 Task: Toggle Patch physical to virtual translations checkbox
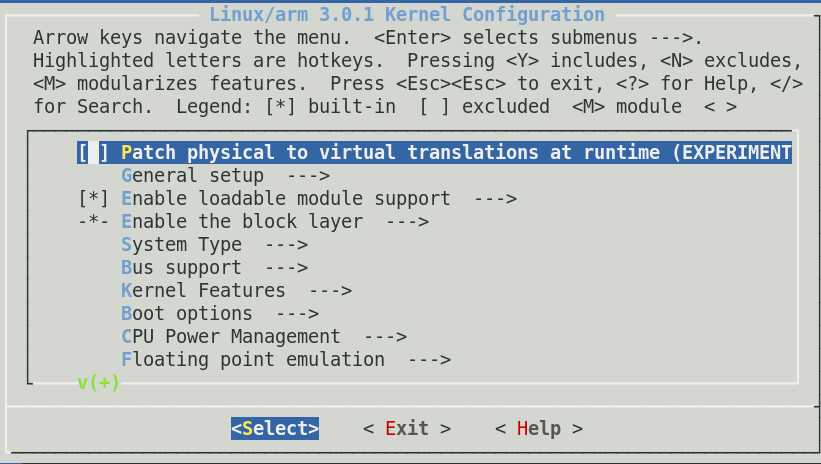click(93, 152)
